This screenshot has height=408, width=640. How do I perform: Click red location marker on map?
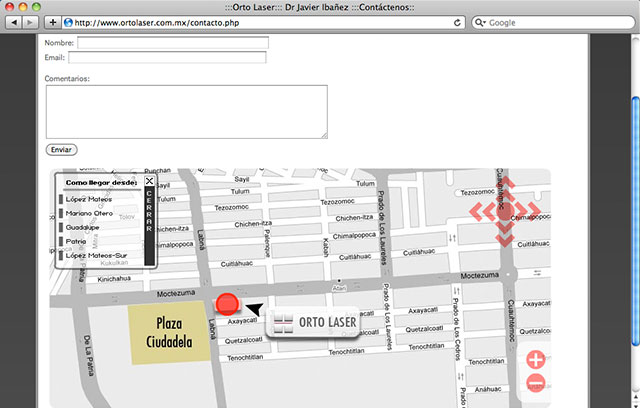pos(227,304)
